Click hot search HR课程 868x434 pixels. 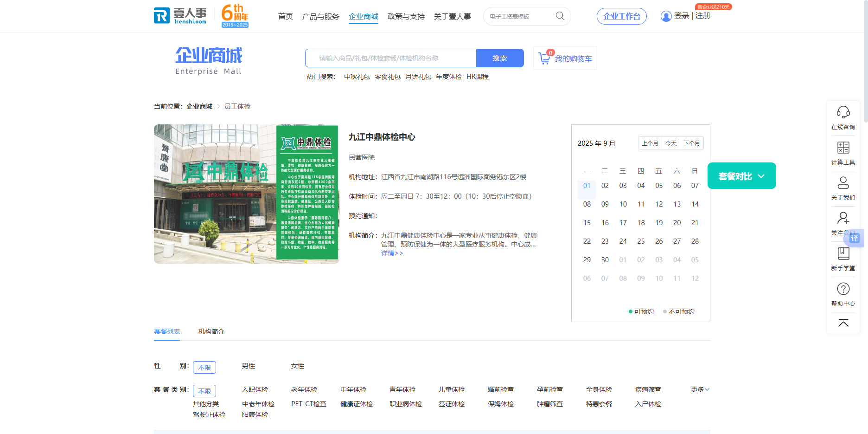478,77
